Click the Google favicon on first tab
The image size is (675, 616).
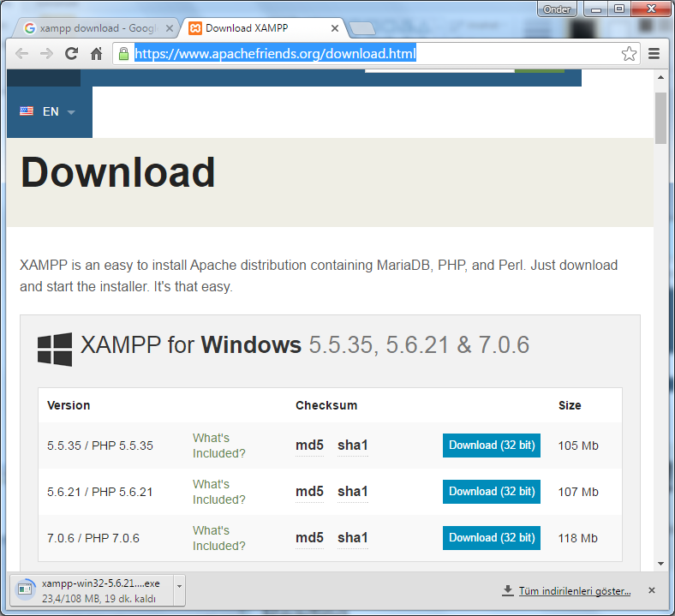(x=30, y=28)
